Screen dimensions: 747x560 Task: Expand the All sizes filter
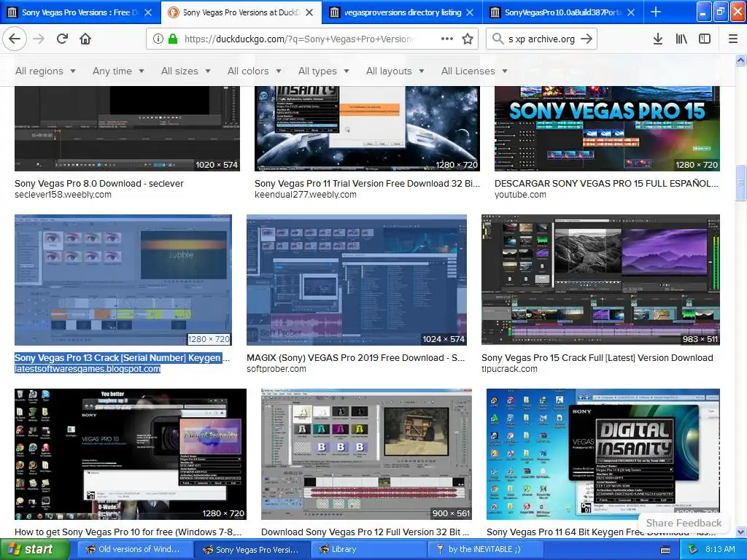[186, 71]
